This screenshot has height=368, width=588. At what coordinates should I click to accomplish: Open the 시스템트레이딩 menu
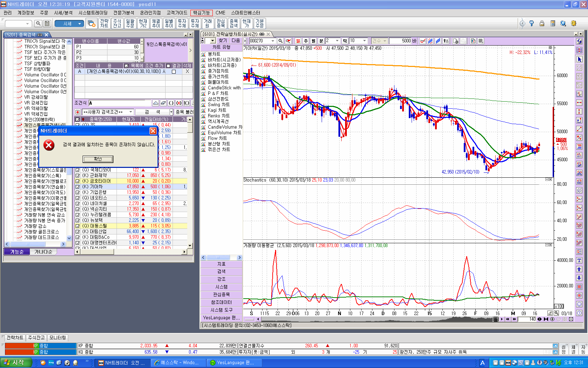click(x=93, y=13)
